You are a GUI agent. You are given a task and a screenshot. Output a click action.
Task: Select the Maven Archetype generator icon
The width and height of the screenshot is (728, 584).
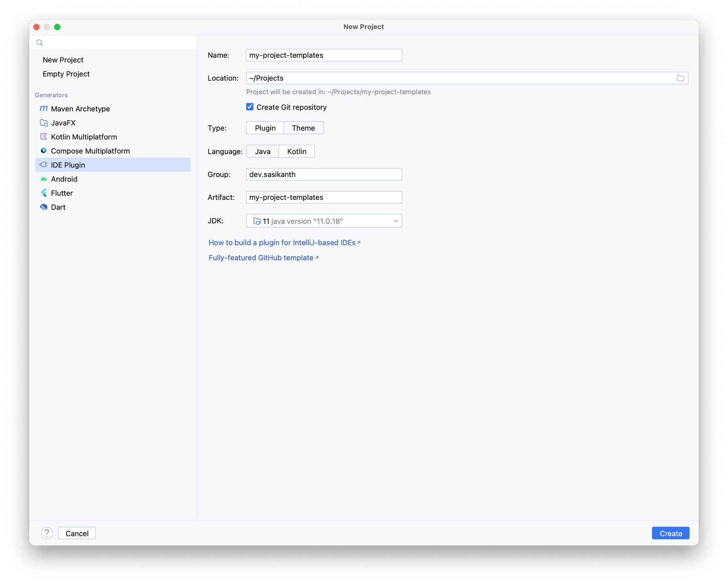(44, 109)
